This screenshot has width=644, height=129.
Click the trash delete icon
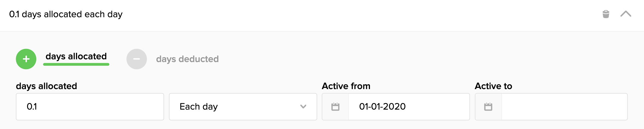coord(606,14)
